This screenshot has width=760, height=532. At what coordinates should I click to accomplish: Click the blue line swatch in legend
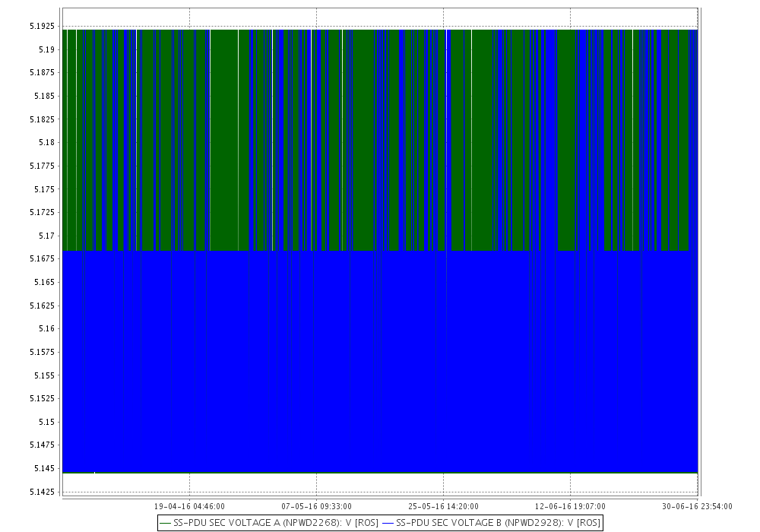[x=388, y=524]
